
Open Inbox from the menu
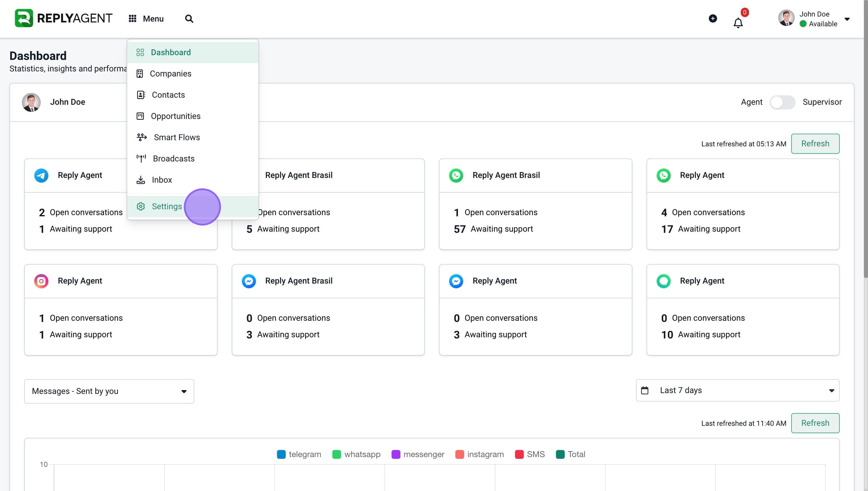tap(192, 180)
